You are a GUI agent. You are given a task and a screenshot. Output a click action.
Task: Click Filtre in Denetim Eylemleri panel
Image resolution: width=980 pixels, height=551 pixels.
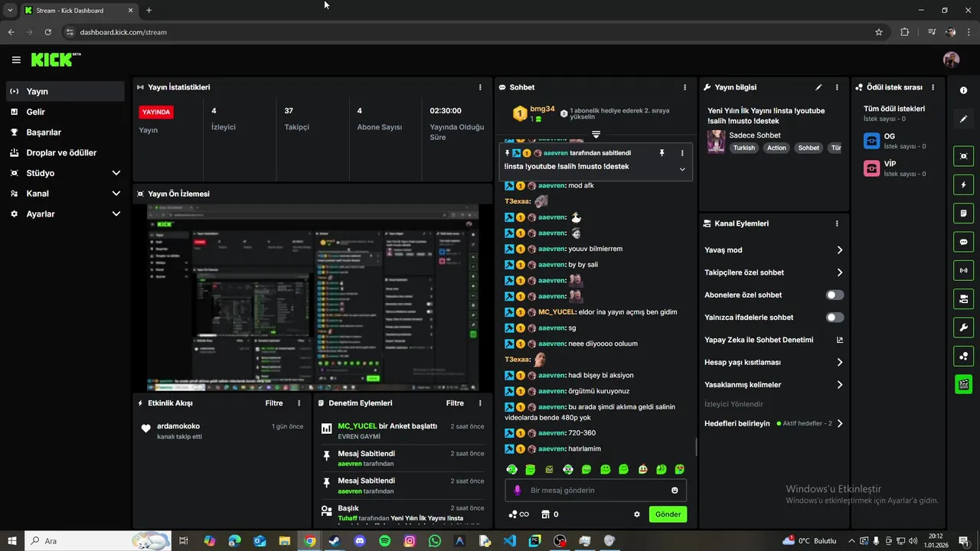(455, 403)
